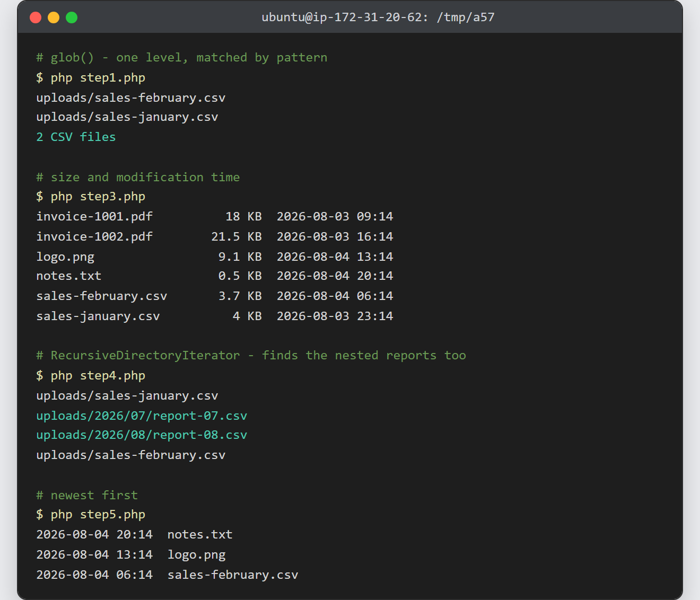Click the path 'uploads/2026/07/report-07.csv'
The width and height of the screenshot is (700, 600).
point(142,416)
